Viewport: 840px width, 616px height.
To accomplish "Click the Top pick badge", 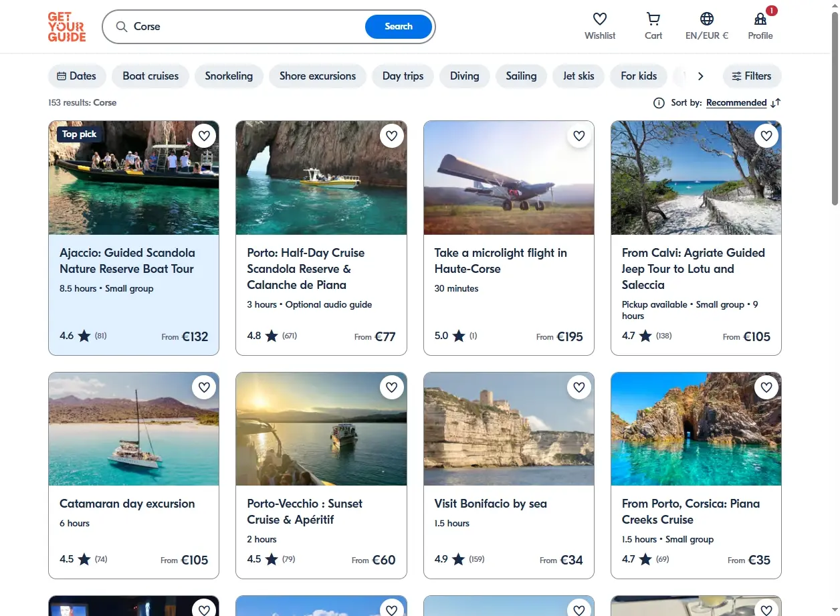I will click(79, 134).
